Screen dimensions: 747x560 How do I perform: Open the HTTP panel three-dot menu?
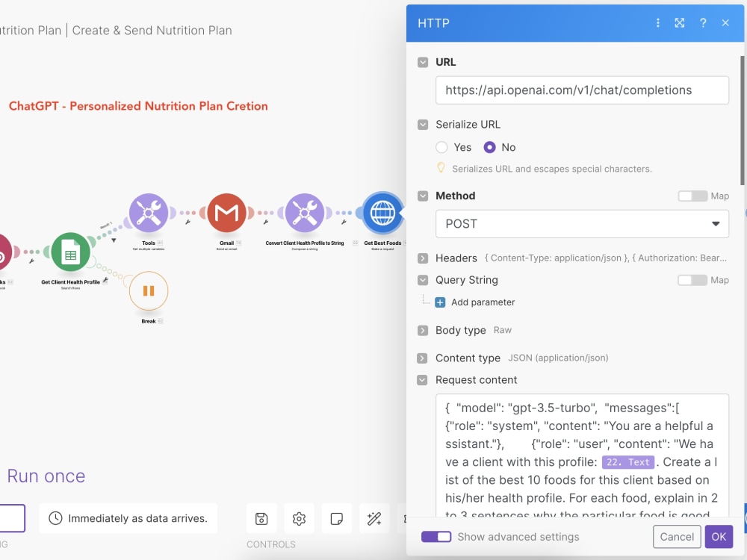[x=658, y=23]
